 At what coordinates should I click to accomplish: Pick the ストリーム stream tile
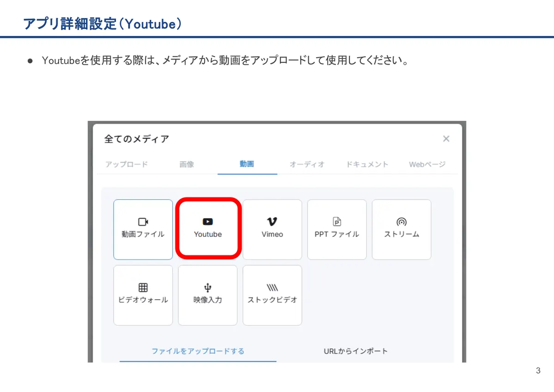pos(402,229)
